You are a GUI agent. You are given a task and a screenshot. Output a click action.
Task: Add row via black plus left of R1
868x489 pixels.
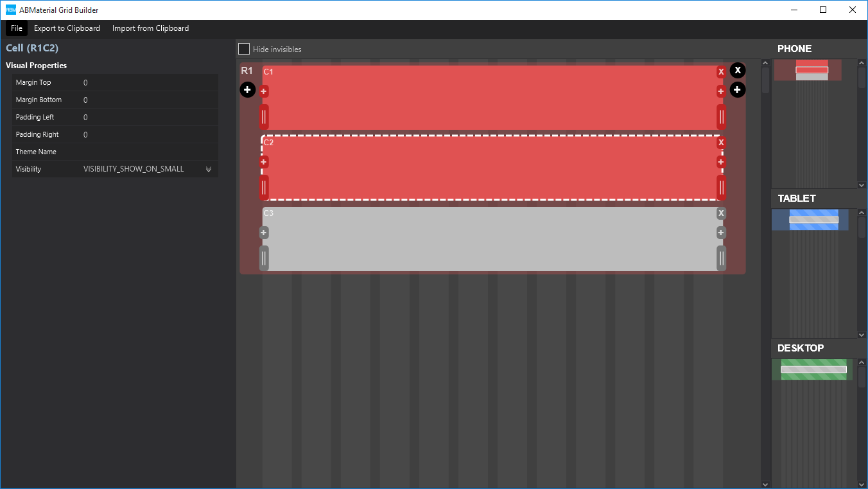tap(248, 90)
